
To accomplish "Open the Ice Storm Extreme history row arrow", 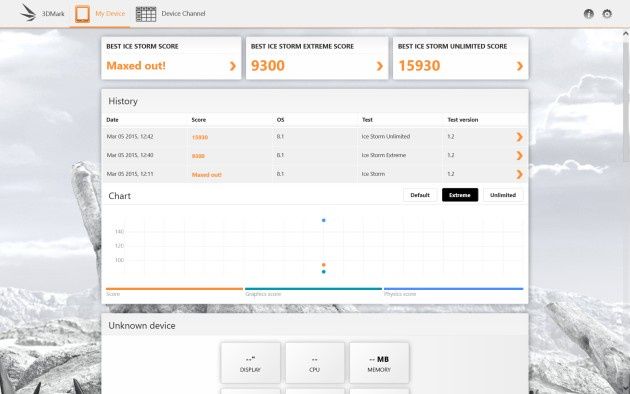I will [519, 155].
